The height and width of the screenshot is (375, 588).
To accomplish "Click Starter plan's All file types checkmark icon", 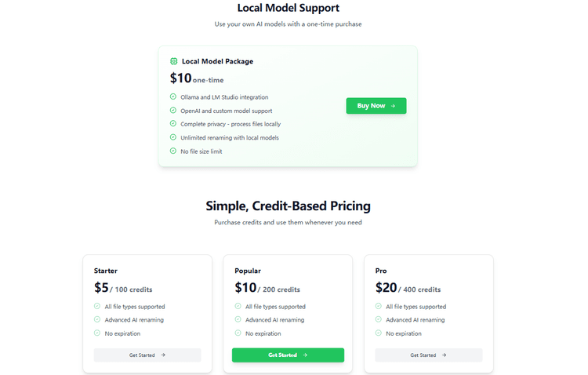I will pyautogui.click(x=97, y=307).
